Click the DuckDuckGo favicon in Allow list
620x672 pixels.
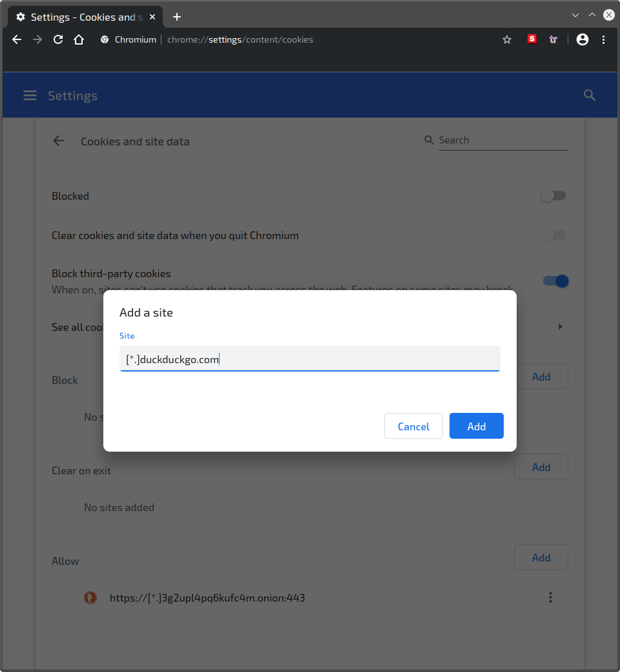[90, 598]
